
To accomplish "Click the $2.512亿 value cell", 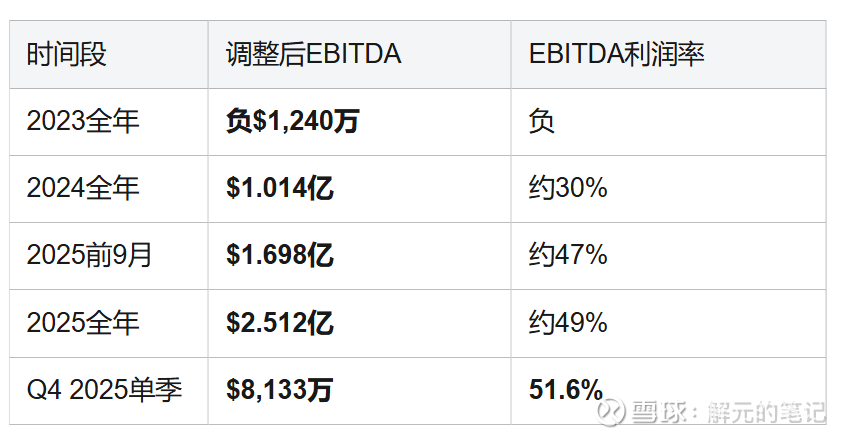I will tap(280, 323).
